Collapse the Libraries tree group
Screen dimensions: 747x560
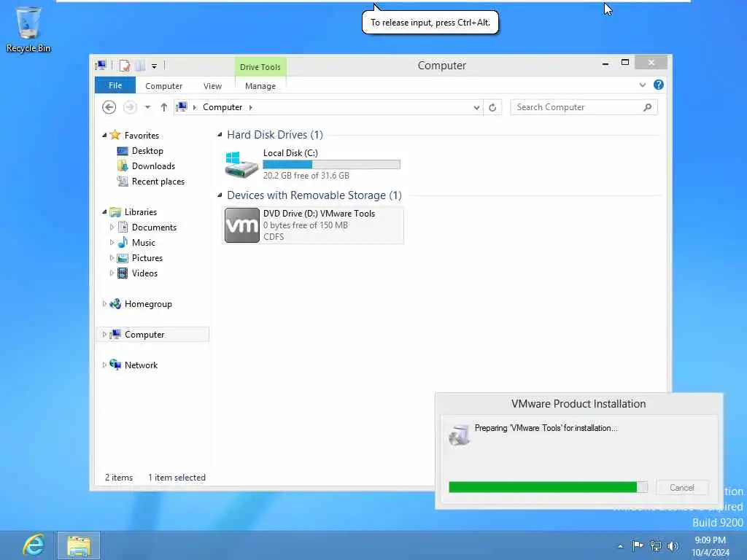point(104,212)
